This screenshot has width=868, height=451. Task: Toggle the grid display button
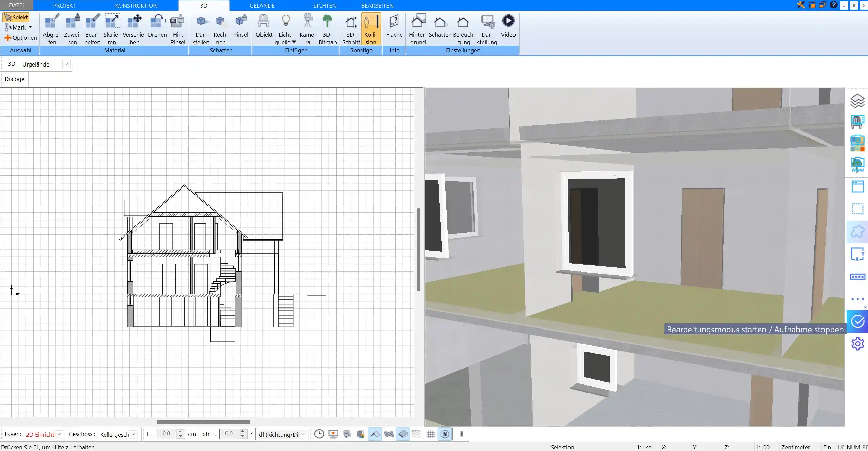[x=431, y=434]
